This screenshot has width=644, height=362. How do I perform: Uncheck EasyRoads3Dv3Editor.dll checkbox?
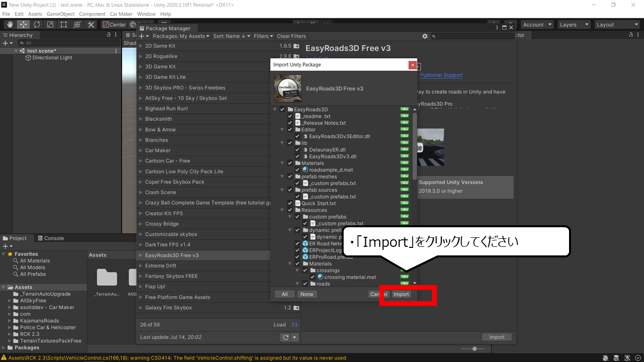pyautogui.click(x=297, y=136)
